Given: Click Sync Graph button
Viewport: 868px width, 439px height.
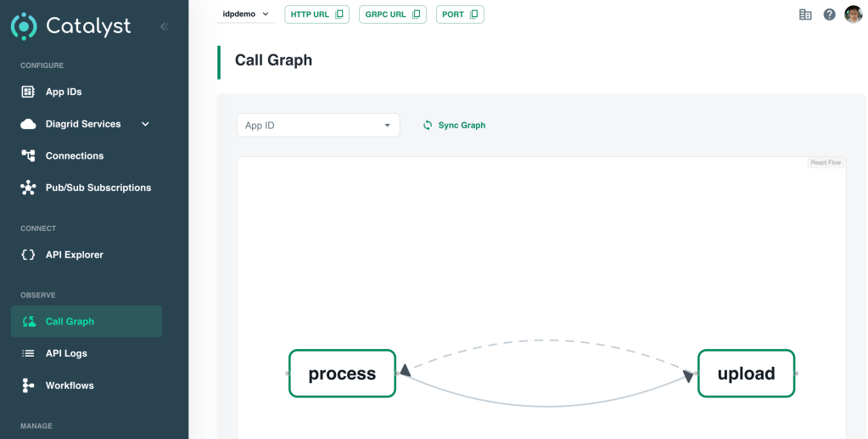Looking at the screenshot, I should pos(454,125).
